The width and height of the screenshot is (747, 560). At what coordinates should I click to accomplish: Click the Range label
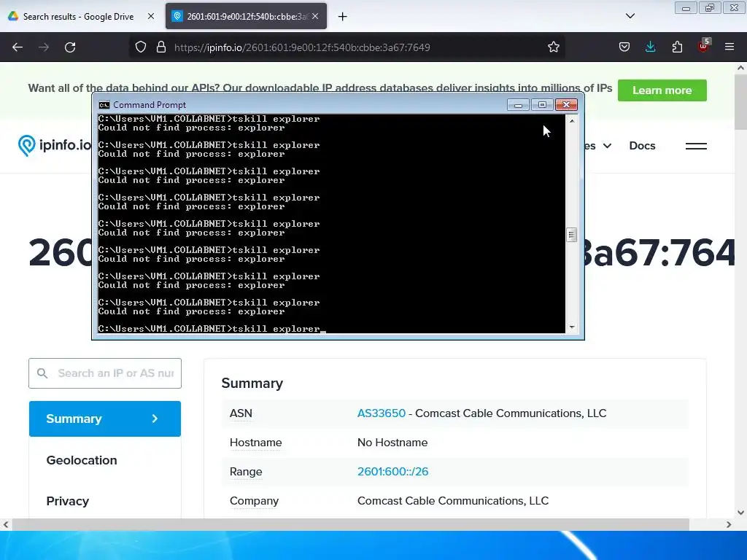[x=246, y=472]
